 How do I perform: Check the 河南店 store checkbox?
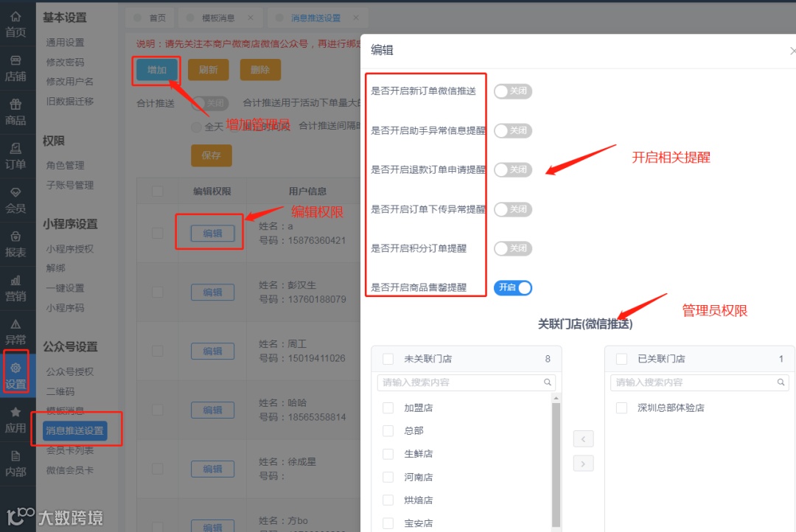coord(388,477)
